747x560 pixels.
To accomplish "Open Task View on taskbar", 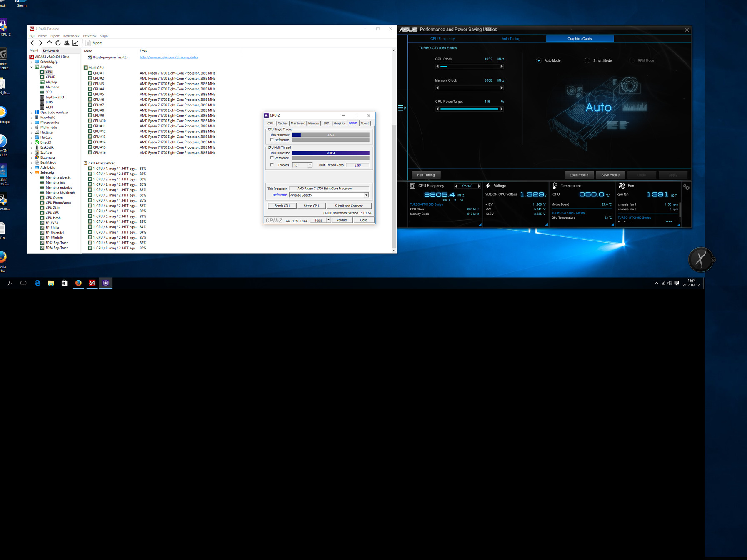I will click(x=23, y=283).
